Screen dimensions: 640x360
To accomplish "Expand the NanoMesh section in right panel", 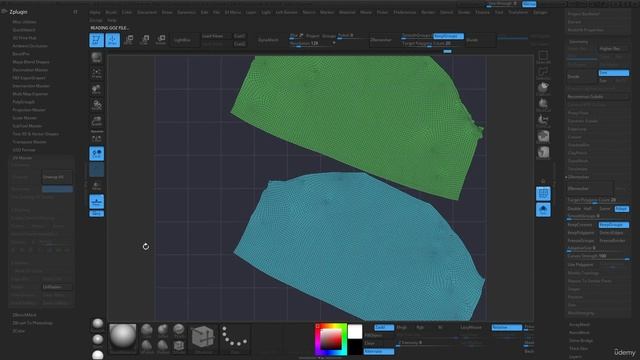I will [x=579, y=333].
